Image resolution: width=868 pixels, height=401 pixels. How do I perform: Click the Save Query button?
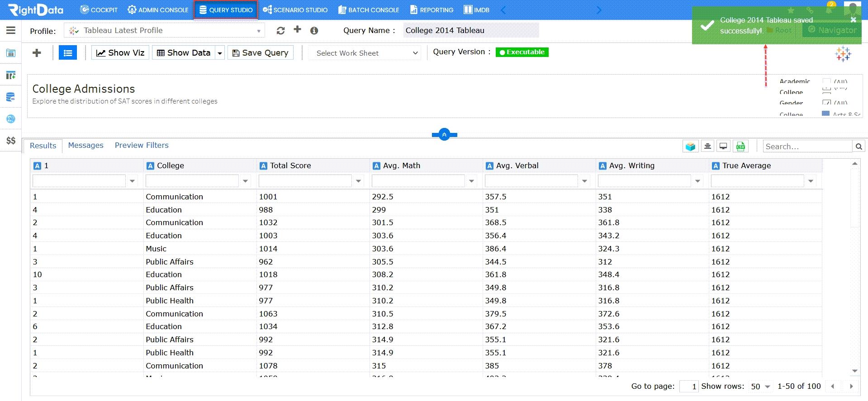click(x=261, y=53)
